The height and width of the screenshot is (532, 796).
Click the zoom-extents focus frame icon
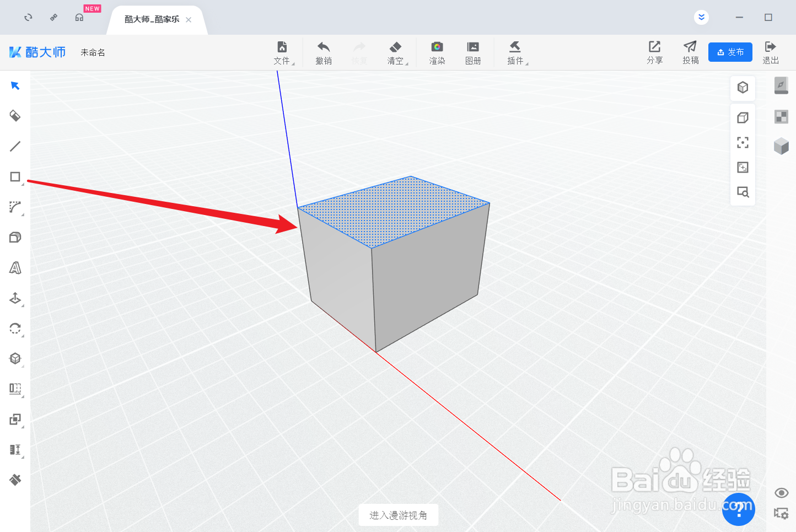coord(743,142)
